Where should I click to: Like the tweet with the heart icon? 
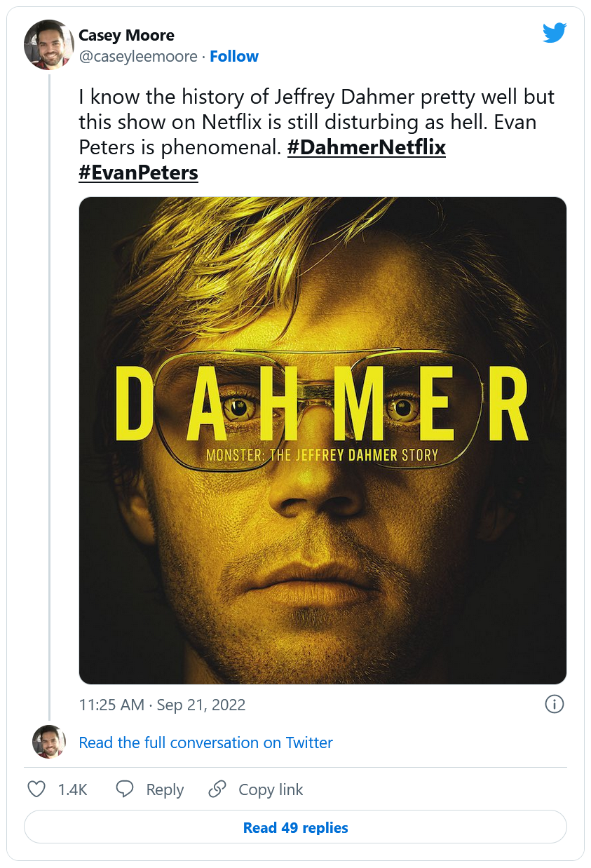point(36,789)
